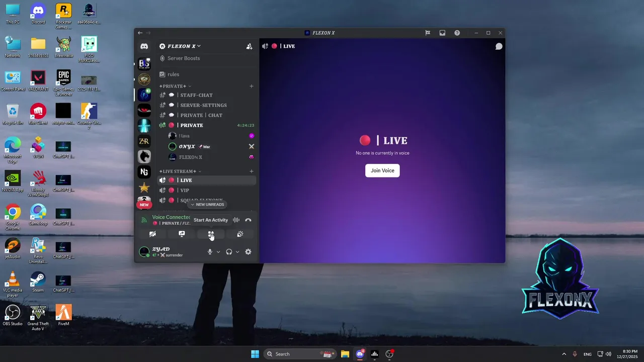Select the PRIVATE voice channel
The height and width of the screenshot is (362, 644).
tap(207, 125)
